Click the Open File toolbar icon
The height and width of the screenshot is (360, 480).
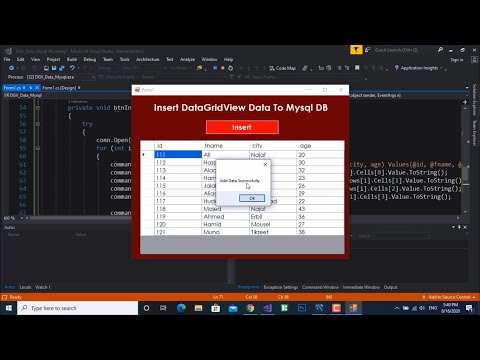[46, 68]
